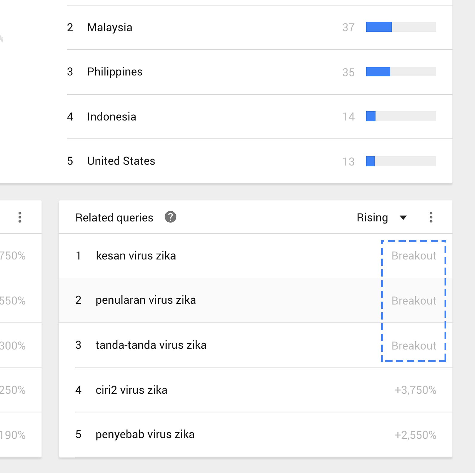
Task: Select the Rising sort label
Action: 372,218
